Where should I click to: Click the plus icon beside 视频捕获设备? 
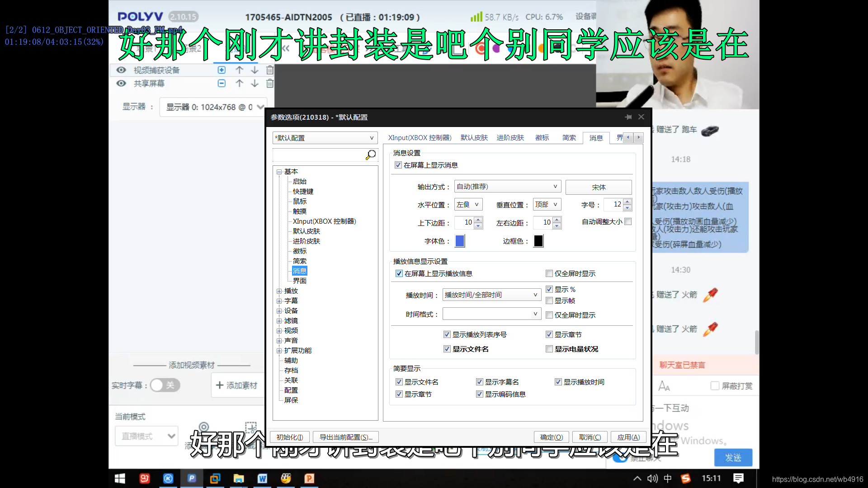tap(222, 70)
